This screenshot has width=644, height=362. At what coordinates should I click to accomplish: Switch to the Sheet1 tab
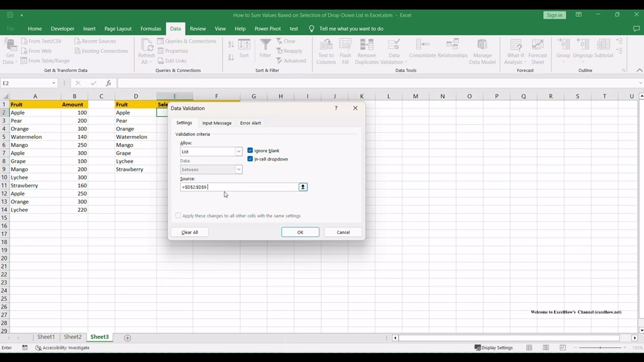(46, 337)
